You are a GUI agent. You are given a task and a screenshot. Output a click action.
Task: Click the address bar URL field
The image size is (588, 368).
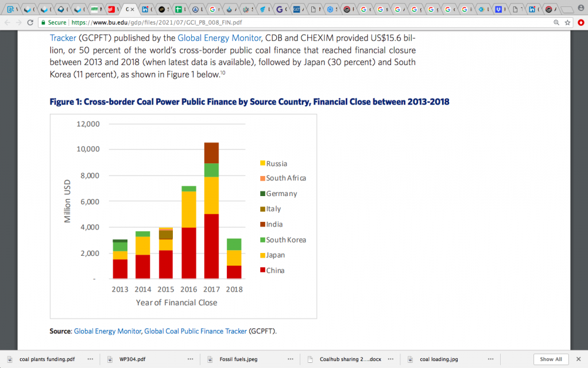(x=172, y=24)
